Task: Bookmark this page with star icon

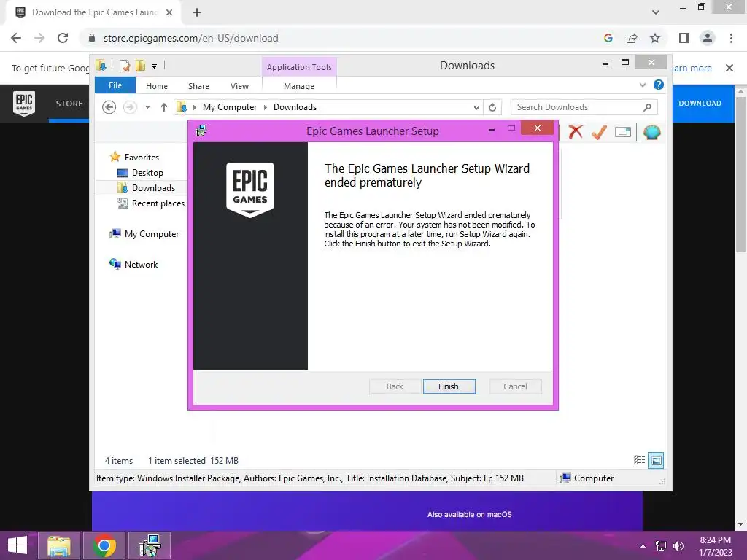Action: 655,38
